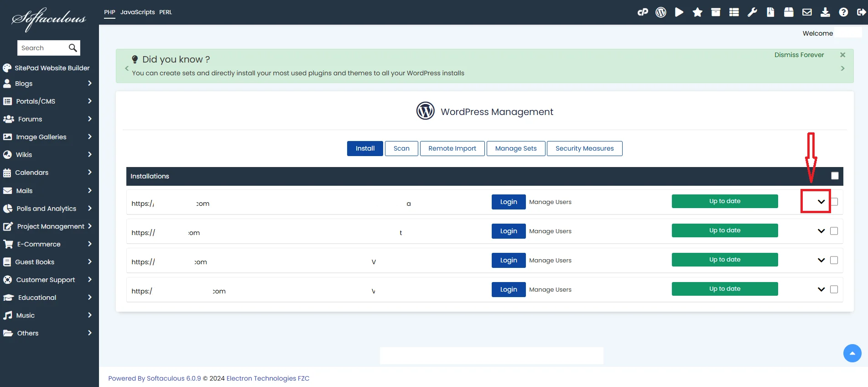Open the star ratings icon in the top bar

(x=697, y=12)
